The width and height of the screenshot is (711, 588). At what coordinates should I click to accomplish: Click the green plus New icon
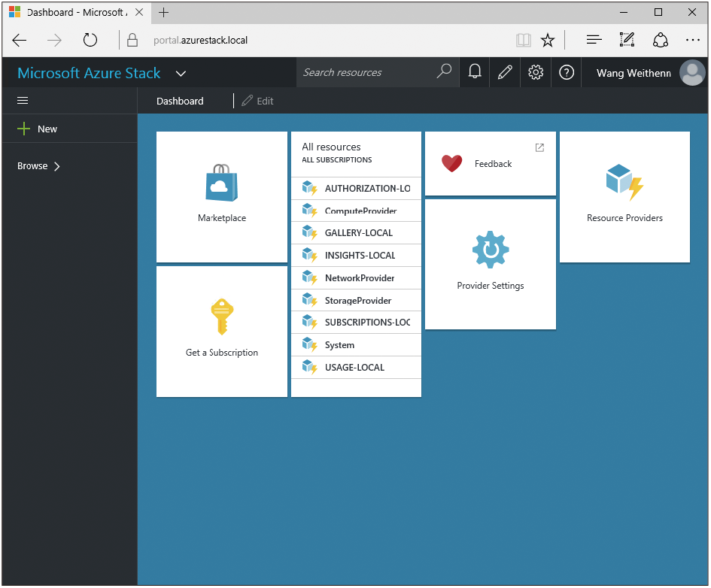[23, 129]
